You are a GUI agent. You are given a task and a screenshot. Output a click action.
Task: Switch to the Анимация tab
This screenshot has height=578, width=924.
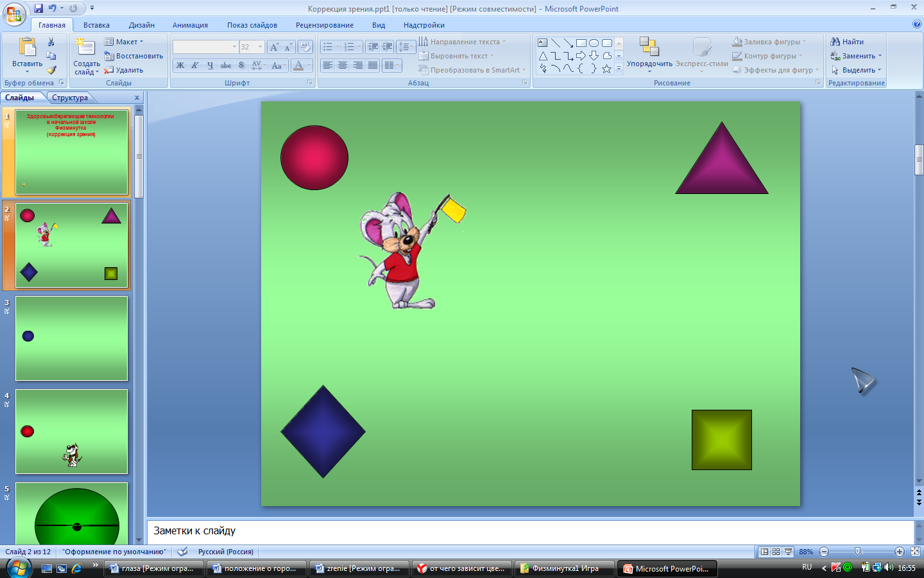click(190, 25)
